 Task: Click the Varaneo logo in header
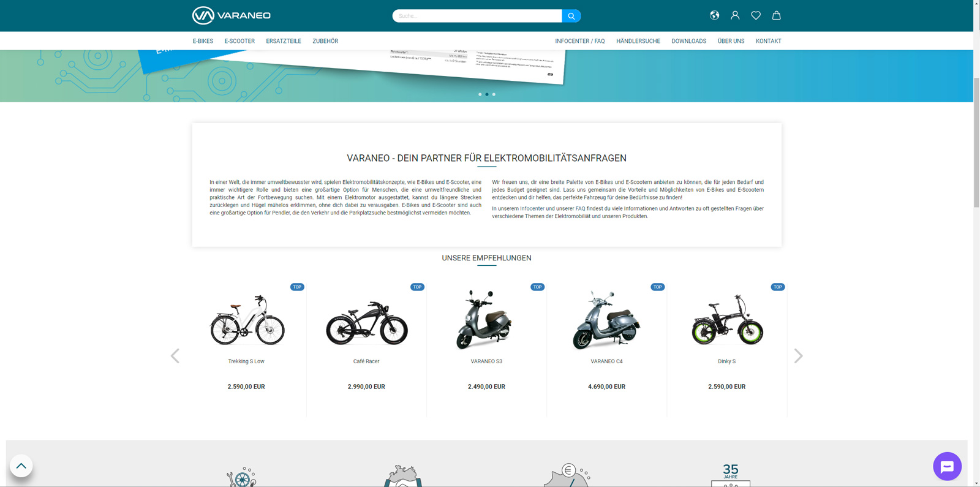232,15
